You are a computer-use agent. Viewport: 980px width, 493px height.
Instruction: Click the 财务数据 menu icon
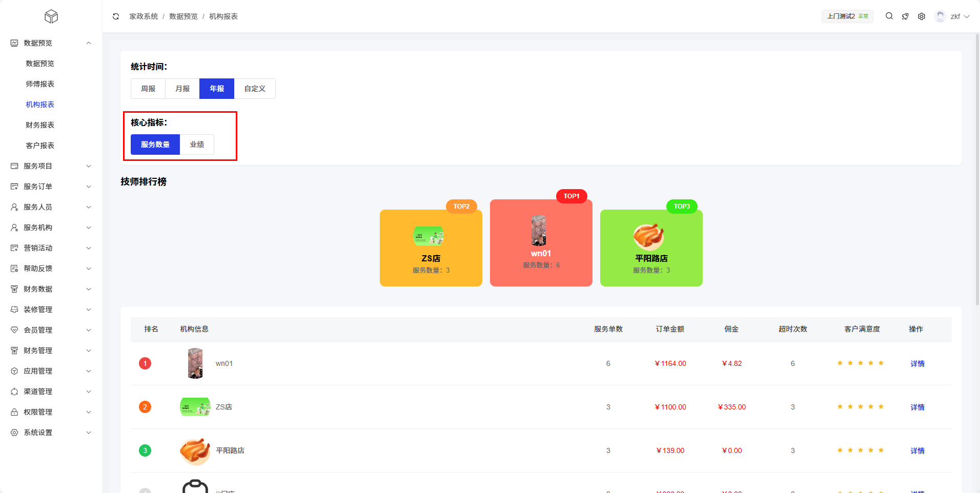(14, 289)
